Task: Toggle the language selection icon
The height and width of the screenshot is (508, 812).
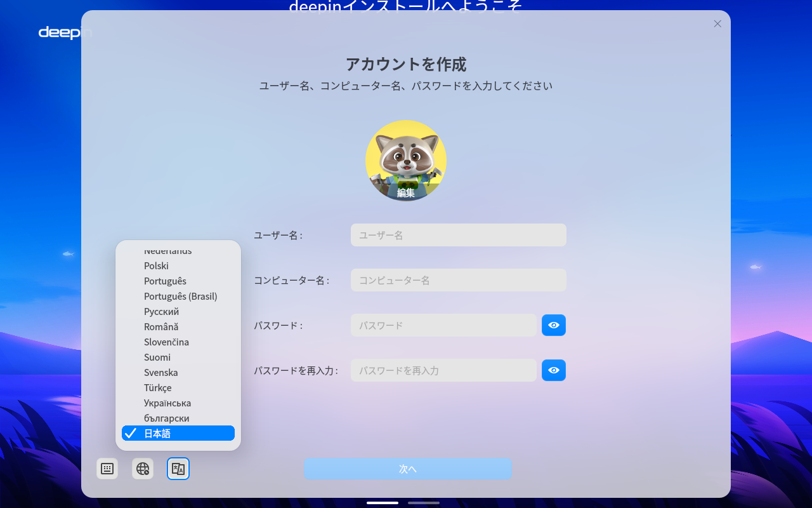Action: click(178, 469)
